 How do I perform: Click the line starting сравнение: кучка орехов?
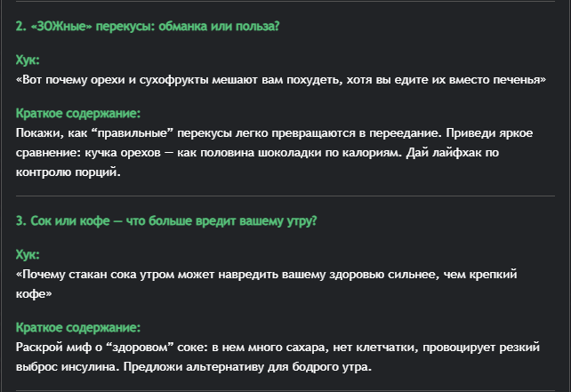(x=257, y=153)
